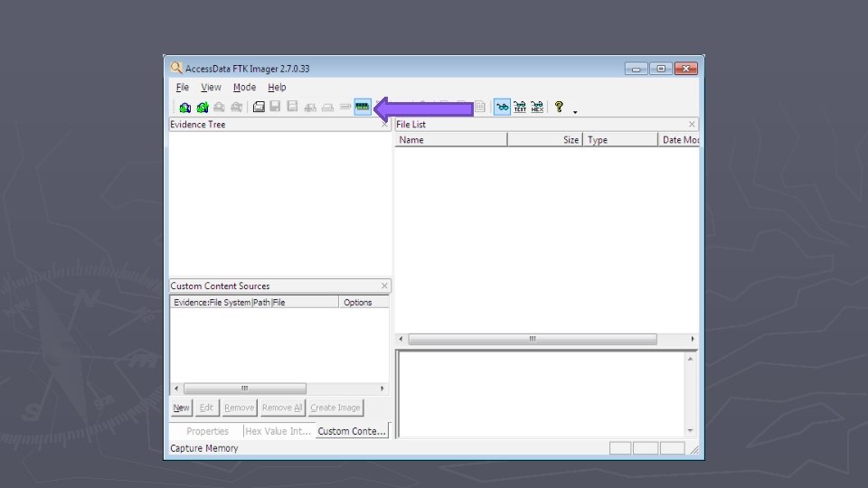The width and height of the screenshot is (868, 488).
Task: Sort File List by Date Modified column
Action: pyautogui.click(x=679, y=140)
